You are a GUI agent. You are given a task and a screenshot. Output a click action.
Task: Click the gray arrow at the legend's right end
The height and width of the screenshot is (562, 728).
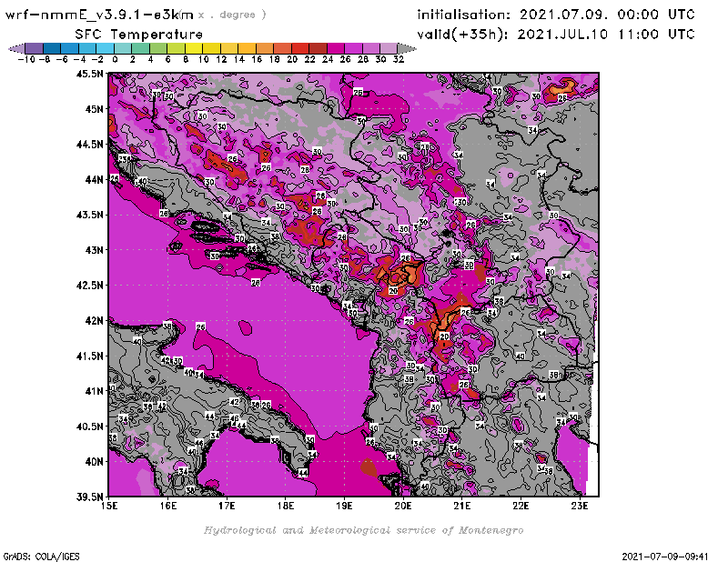[x=407, y=48]
